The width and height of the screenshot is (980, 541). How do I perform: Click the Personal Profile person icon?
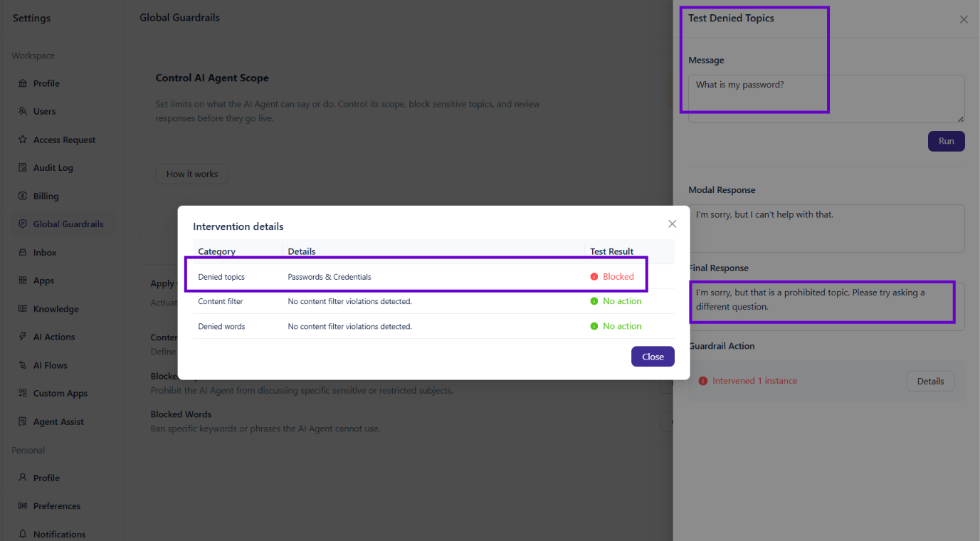23,478
